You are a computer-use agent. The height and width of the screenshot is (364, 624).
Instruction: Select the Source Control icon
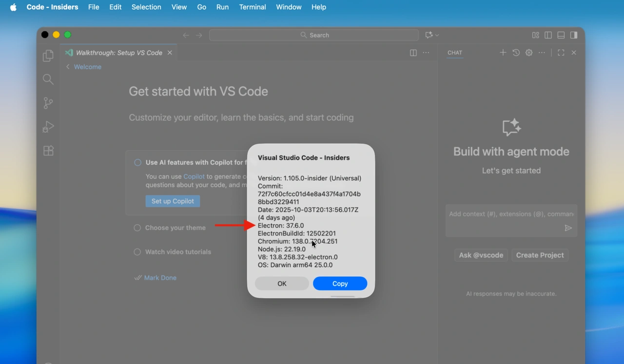click(x=48, y=103)
